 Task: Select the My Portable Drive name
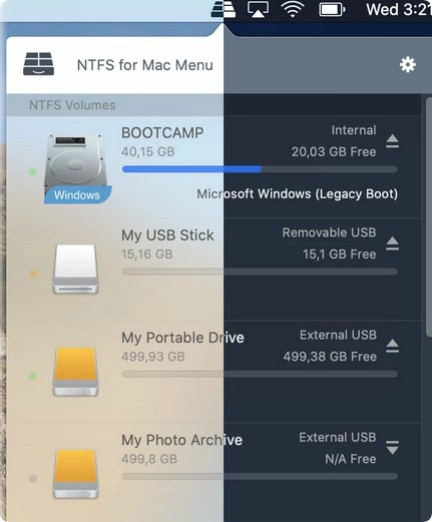[x=183, y=338]
